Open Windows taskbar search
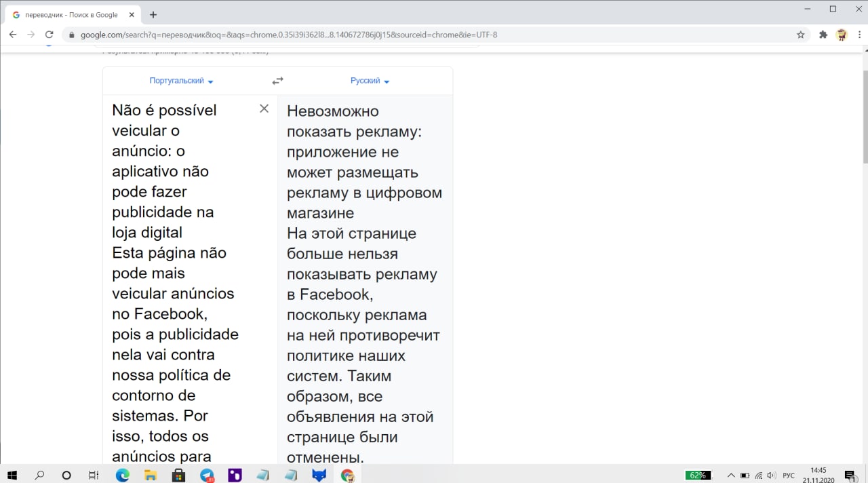This screenshot has width=868, height=483. coord(39,476)
